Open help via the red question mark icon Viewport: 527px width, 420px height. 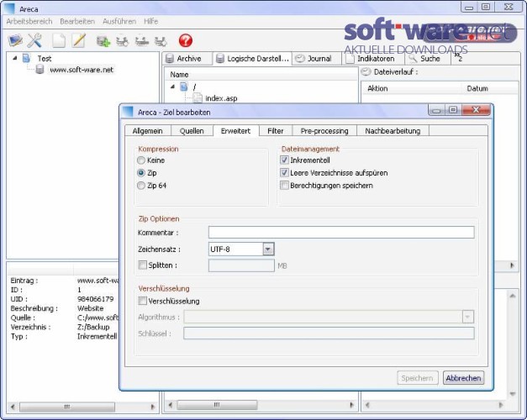[x=186, y=40]
